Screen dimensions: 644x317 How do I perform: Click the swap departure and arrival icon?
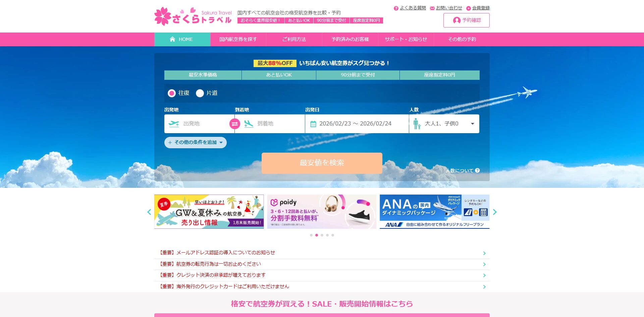coord(235,124)
